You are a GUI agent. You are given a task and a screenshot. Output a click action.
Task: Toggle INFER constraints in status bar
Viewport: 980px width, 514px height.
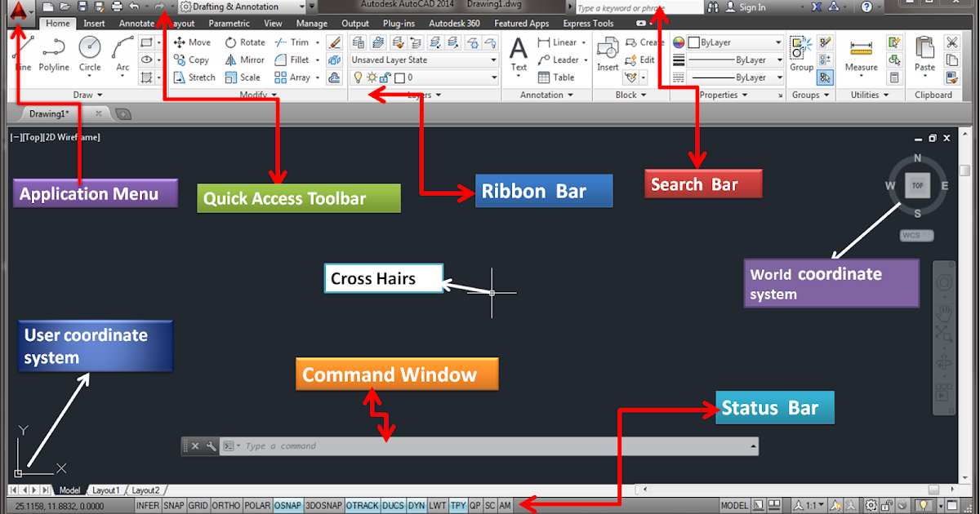pyautogui.click(x=148, y=507)
